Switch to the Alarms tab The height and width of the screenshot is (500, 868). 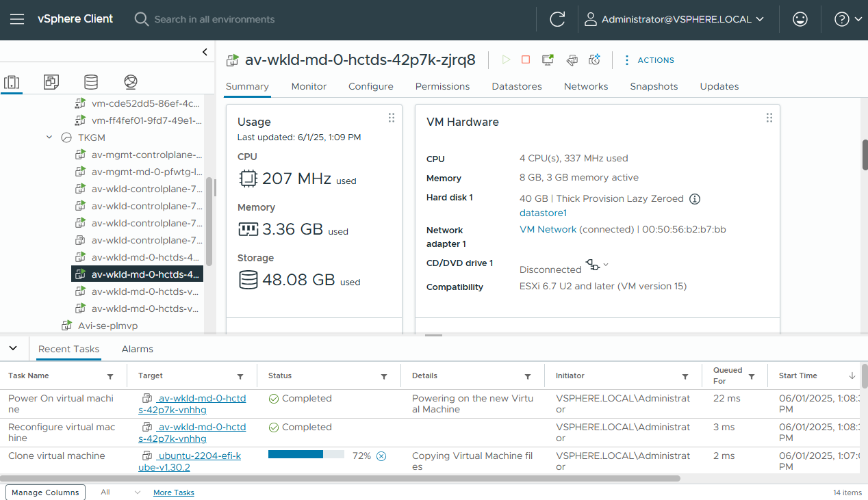[x=137, y=349]
